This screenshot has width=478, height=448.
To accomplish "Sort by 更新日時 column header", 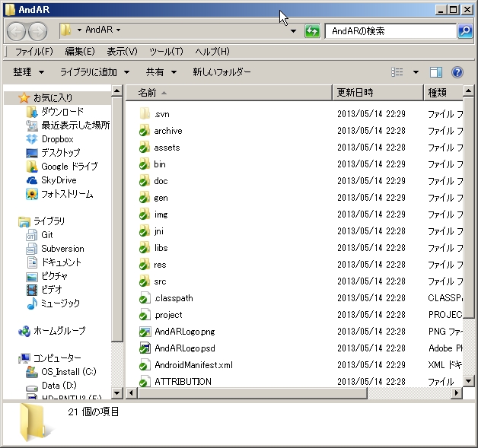I will [x=378, y=93].
